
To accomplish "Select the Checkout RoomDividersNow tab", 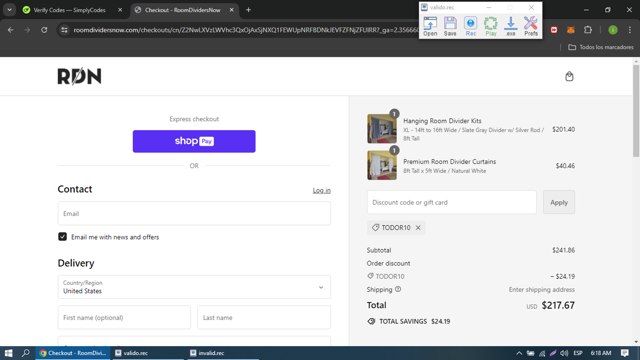I will click(x=182, y=10).
